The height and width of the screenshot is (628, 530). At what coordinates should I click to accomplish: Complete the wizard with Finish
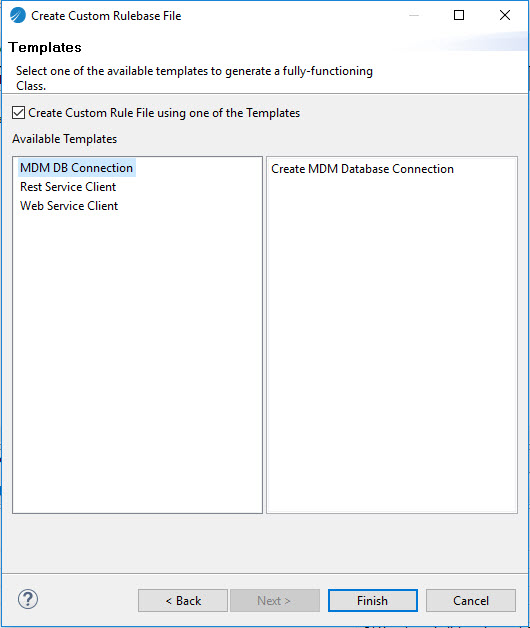click(x=373, y=600)
